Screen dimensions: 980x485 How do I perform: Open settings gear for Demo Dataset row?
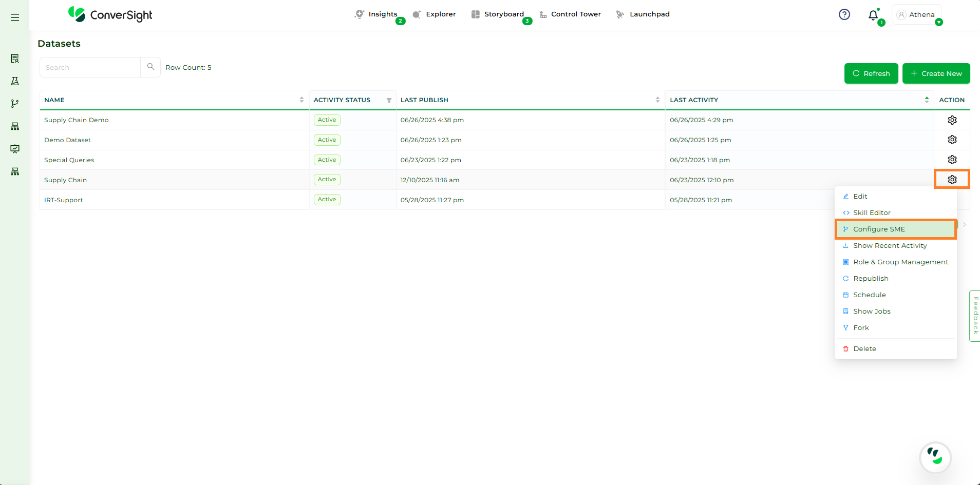coord(952,140)
